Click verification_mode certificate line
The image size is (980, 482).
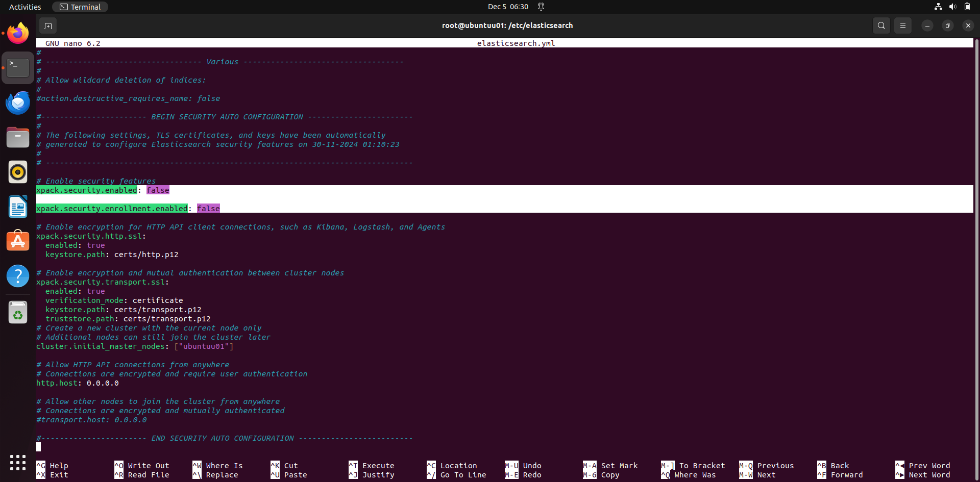[x=114, y=300]
